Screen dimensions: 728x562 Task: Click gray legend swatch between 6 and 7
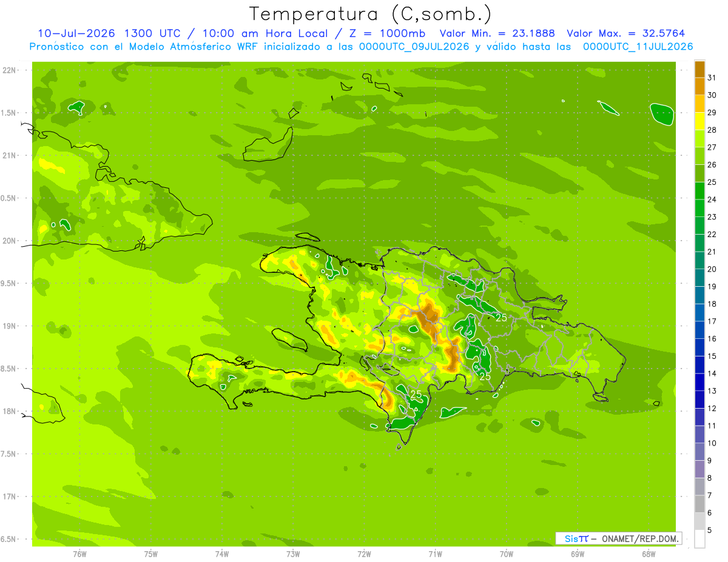699,504
